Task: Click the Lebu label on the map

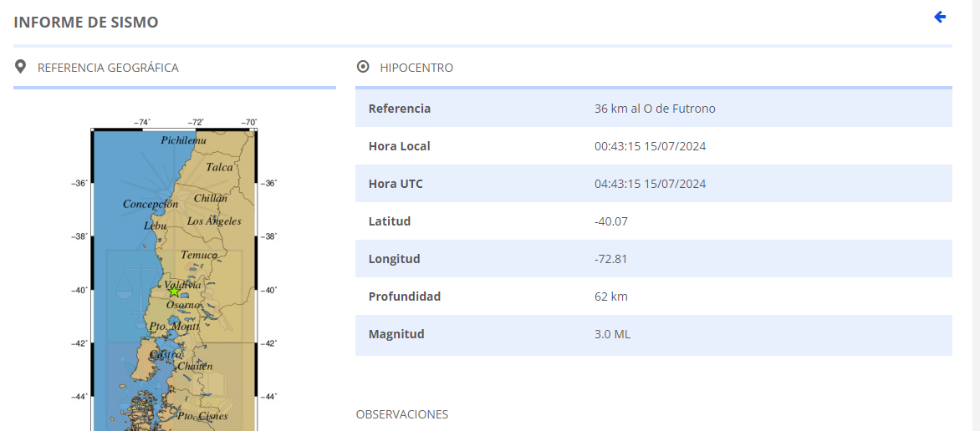Action: pos(155,226)
